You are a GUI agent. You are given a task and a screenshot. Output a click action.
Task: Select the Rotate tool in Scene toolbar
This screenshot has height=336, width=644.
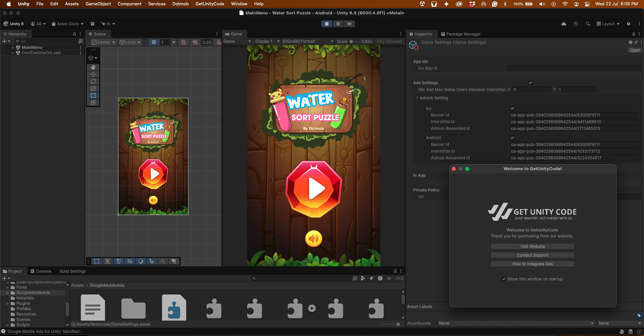[93, 81]
